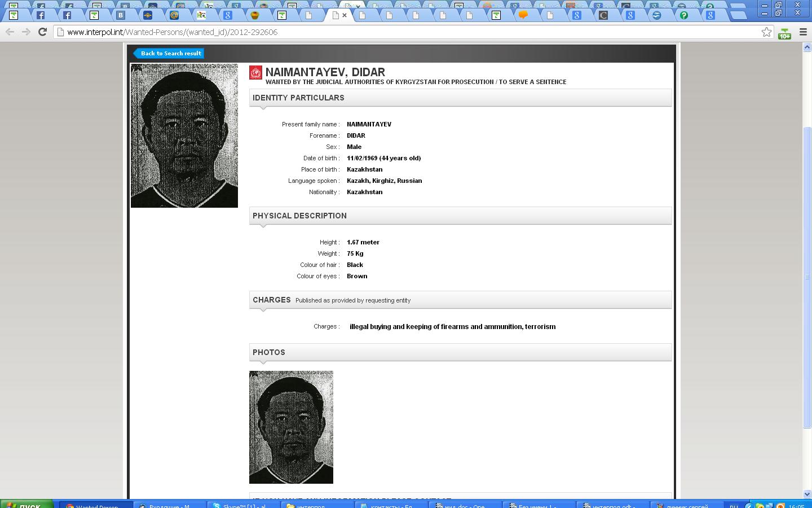Open the new tab button
Screen dimensions: 812x508
[738, 15]
